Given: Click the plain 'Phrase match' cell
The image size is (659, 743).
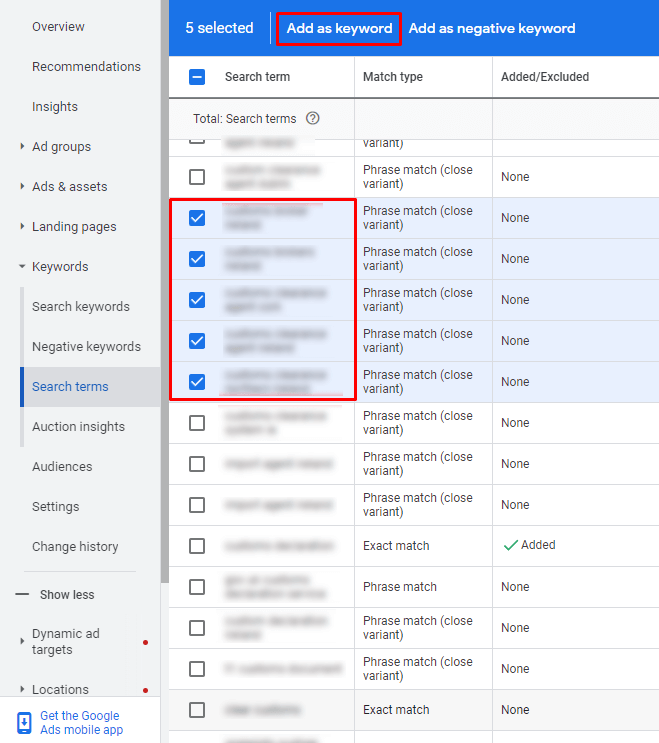Looking at the screenshot, I should [x=399, y=587].
